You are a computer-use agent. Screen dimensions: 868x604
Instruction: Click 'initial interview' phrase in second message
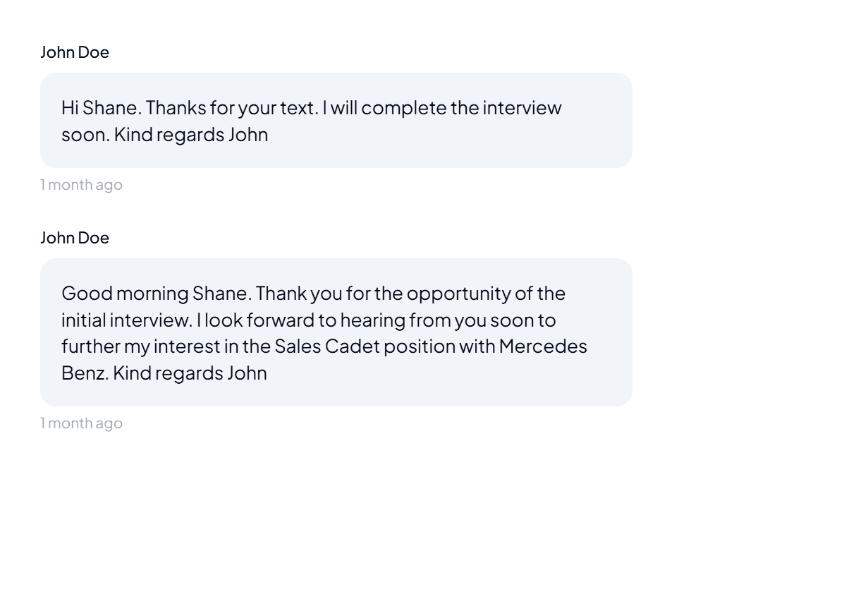point(126,320)
